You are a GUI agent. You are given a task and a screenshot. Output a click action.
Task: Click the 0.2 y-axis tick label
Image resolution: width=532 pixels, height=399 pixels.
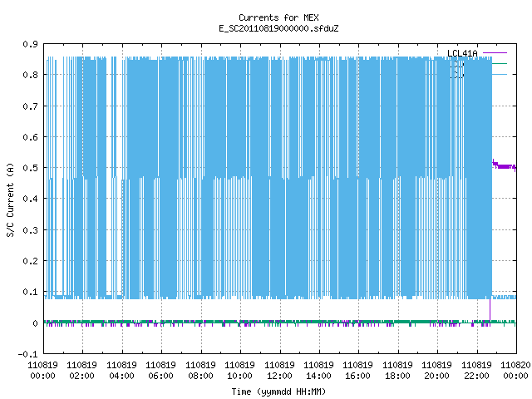(30, 261)
